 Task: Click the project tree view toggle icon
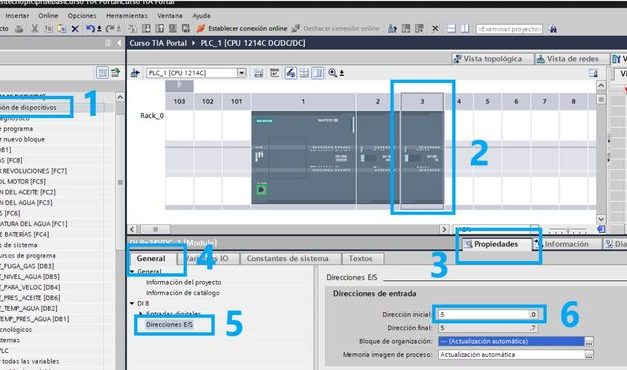tap(102, 72)
